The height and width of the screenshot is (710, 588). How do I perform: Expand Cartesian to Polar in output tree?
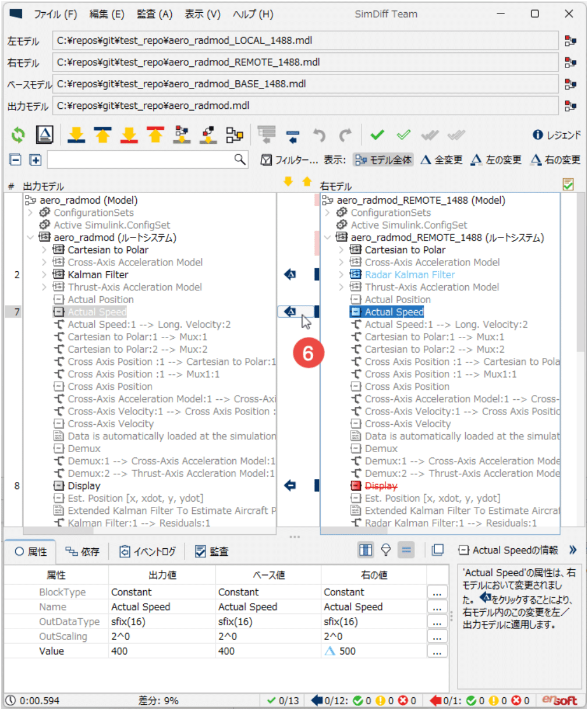pos(44,250)
